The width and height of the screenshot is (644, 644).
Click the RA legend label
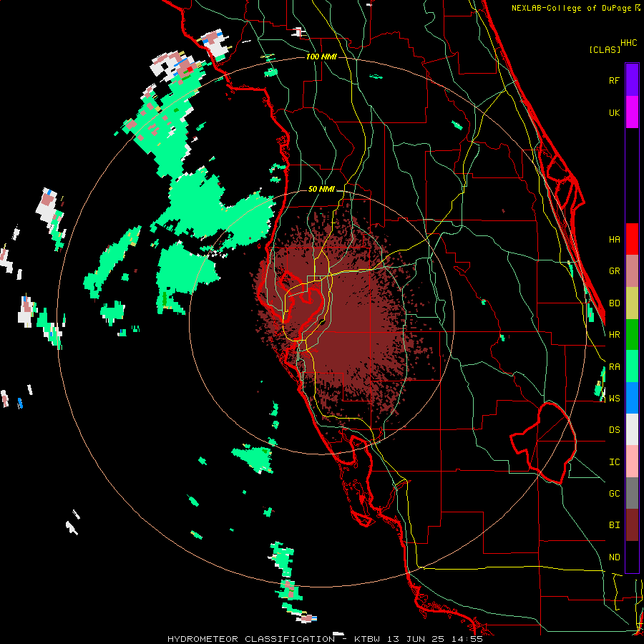(614, 366)
